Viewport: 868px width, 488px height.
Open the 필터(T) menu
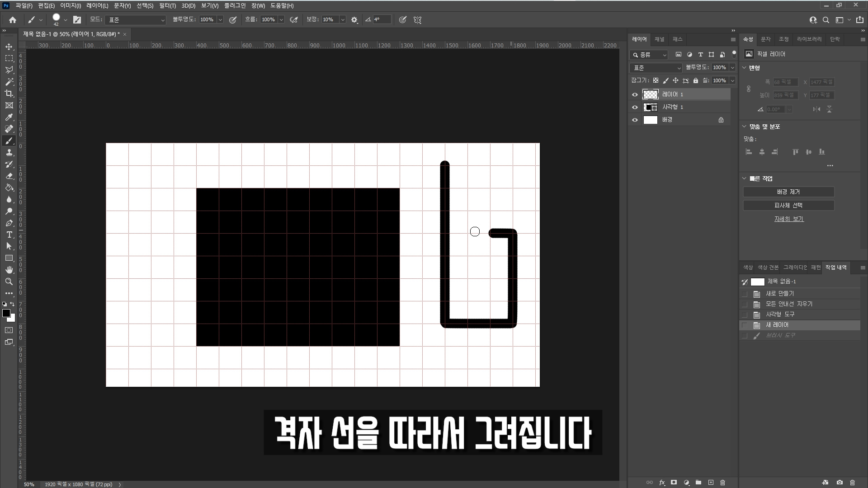point(167,6)
